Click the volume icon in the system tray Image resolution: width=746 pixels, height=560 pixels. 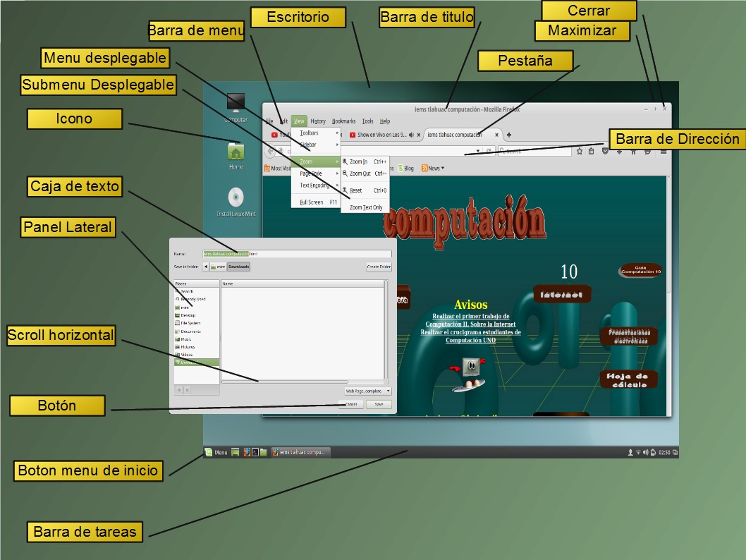pos(645,452)
